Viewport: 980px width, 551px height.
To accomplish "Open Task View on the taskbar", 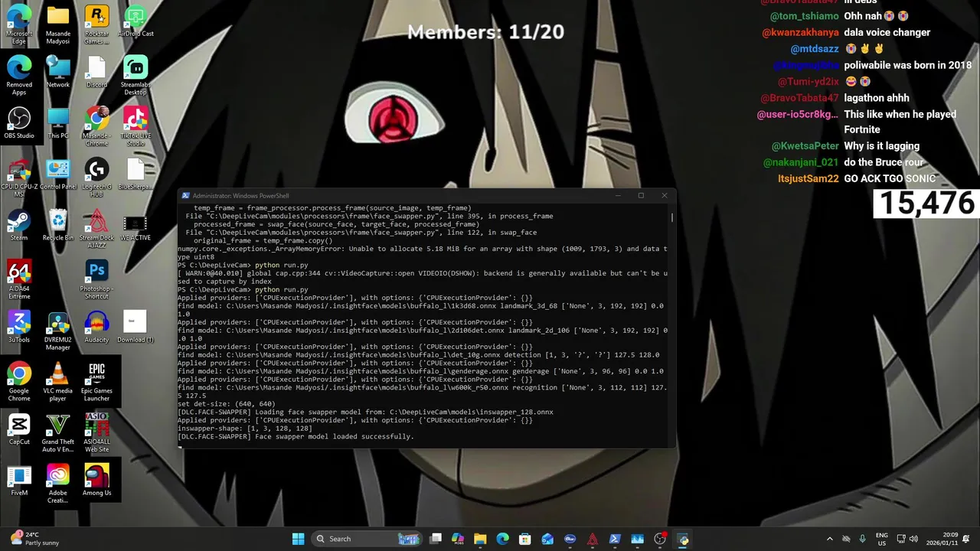I will 436,539.
